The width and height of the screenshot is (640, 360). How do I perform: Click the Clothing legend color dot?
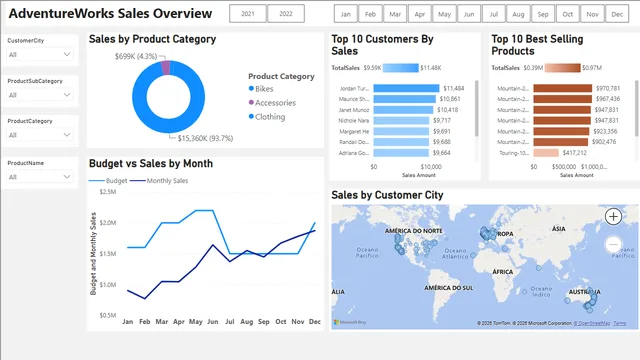click(251, 116)
